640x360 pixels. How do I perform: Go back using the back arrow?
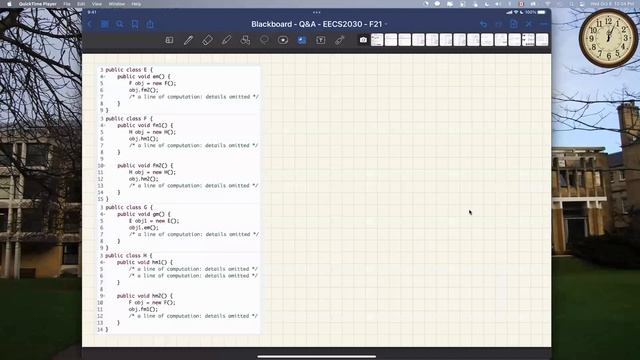point(90,24)
